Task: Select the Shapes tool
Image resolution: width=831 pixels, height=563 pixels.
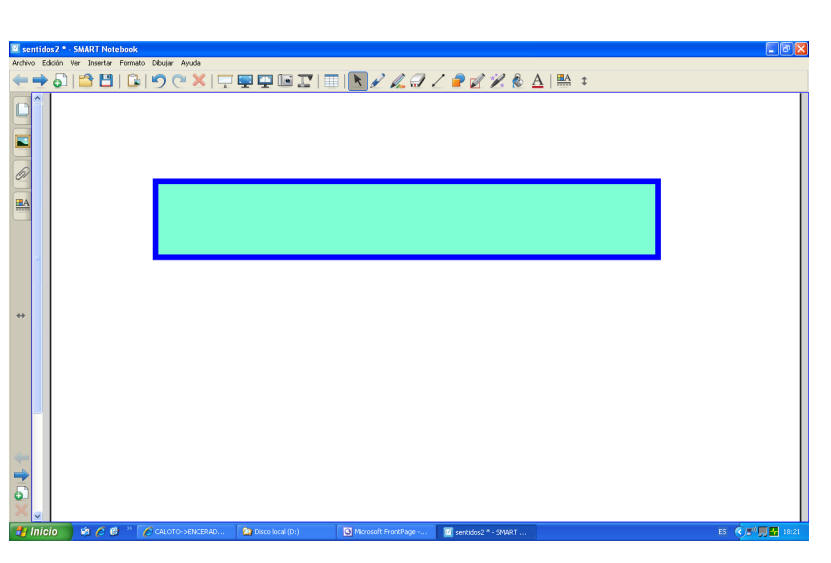Action: (457, 81)
